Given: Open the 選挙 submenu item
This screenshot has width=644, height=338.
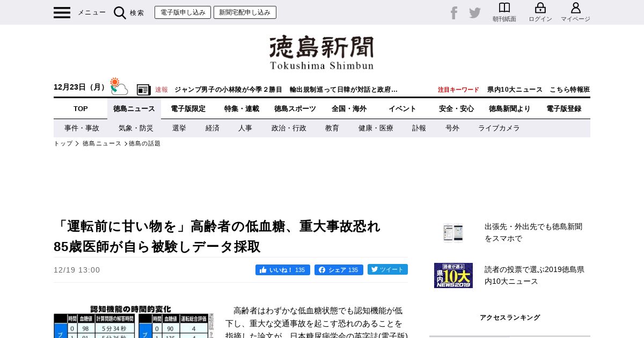Looking at the screenshot, I should pyautogui.click(x=179, y=128).
